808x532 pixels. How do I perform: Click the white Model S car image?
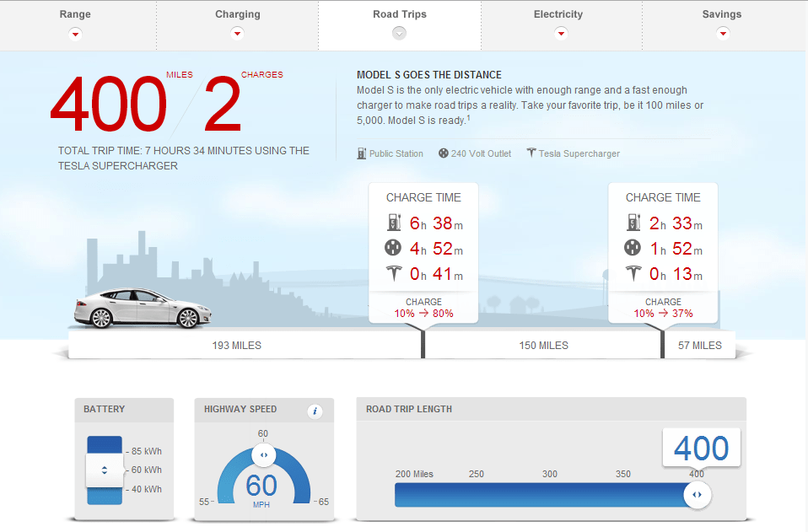[x=143, y=308]
